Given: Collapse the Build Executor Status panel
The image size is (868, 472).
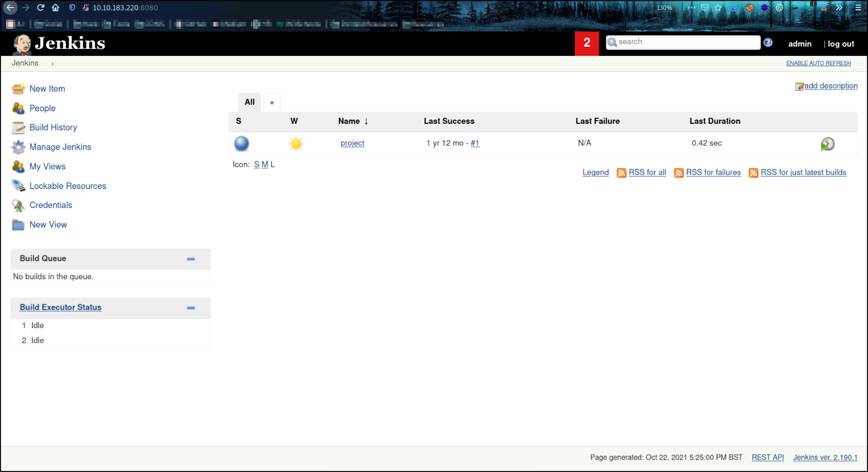Looking at the screenshot, I should pyautogui.click(x=191, y=308).
